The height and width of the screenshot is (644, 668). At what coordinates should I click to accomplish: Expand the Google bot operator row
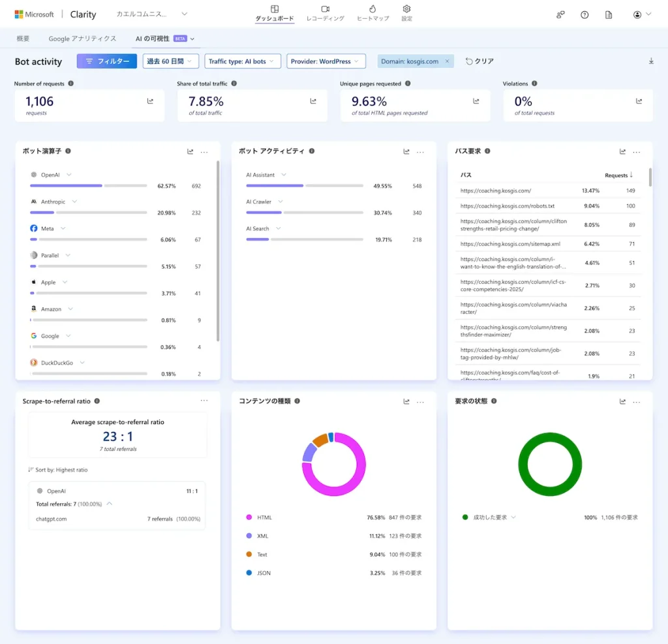coord(68,336)
